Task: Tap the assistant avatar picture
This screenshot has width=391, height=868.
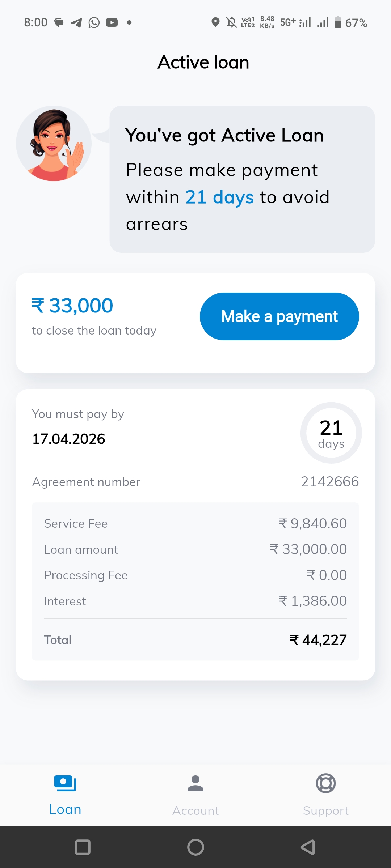Action: pyautogui.click(x=54, y=144)
